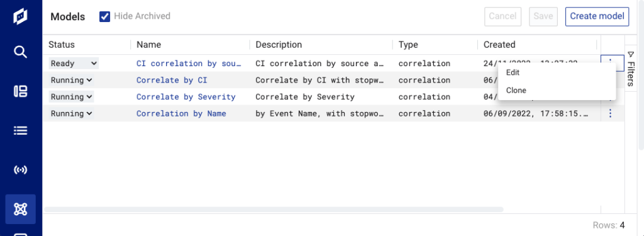Open row menu for Correlation by Name
644x236 pixels.
point(610,113)
